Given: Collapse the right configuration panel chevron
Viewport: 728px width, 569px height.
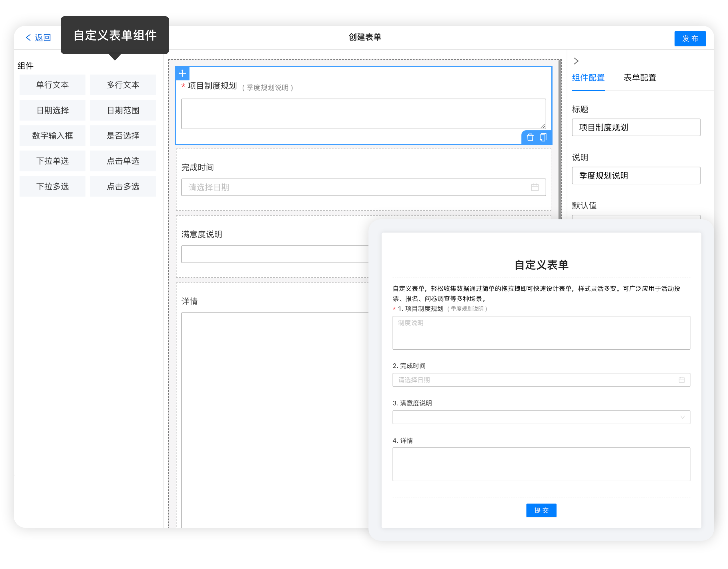Looking at the screenshot, I should tap(576, 61).
